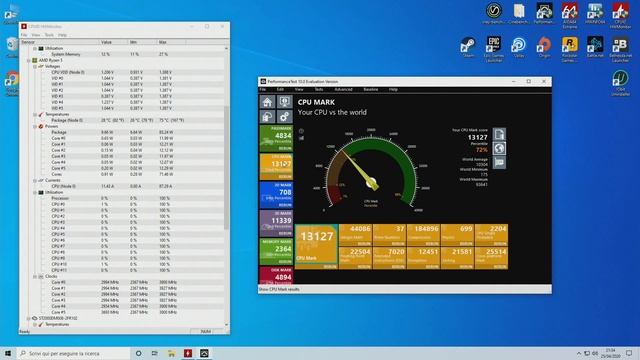Click the cloud upload baseline icon
640x360 pixels.
click(x=267, y=117)
